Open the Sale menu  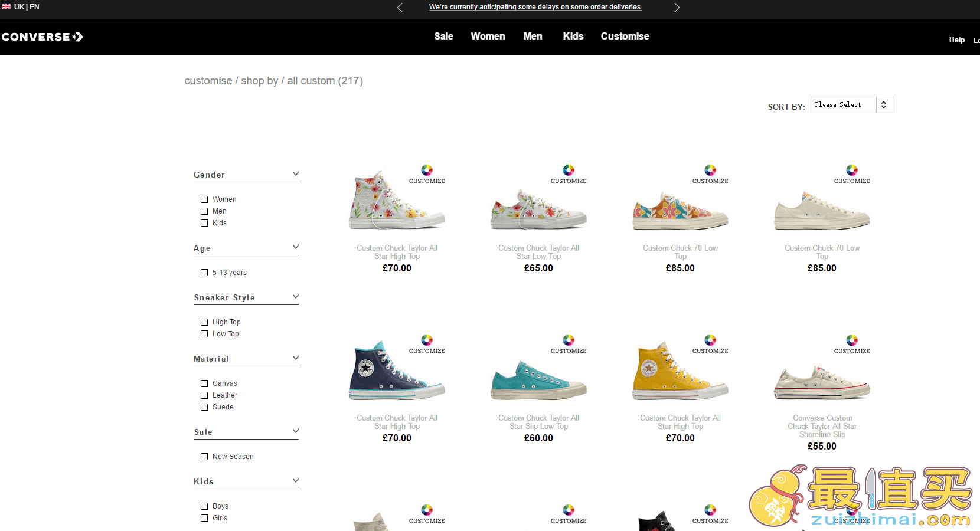[x=443, y=36]
